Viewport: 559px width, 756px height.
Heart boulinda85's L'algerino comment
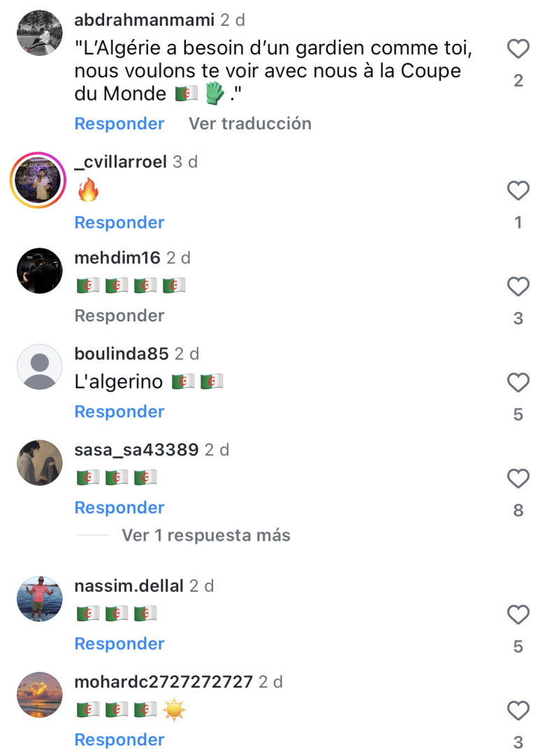(x=518, y=382)
